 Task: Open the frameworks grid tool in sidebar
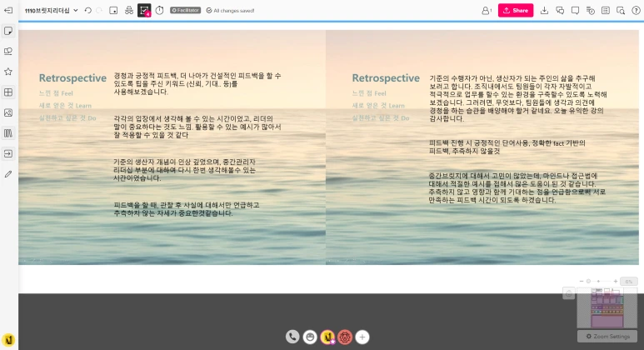click(8, 92)
